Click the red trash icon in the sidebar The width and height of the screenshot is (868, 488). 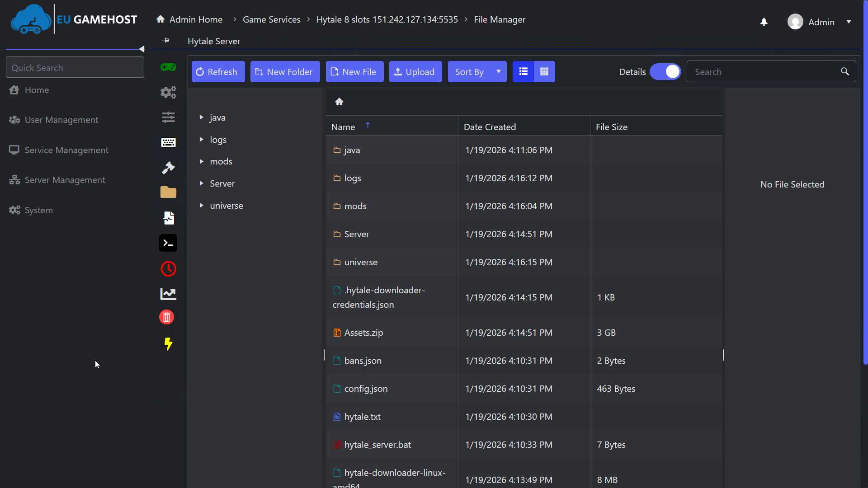click(x=166, y=317)
